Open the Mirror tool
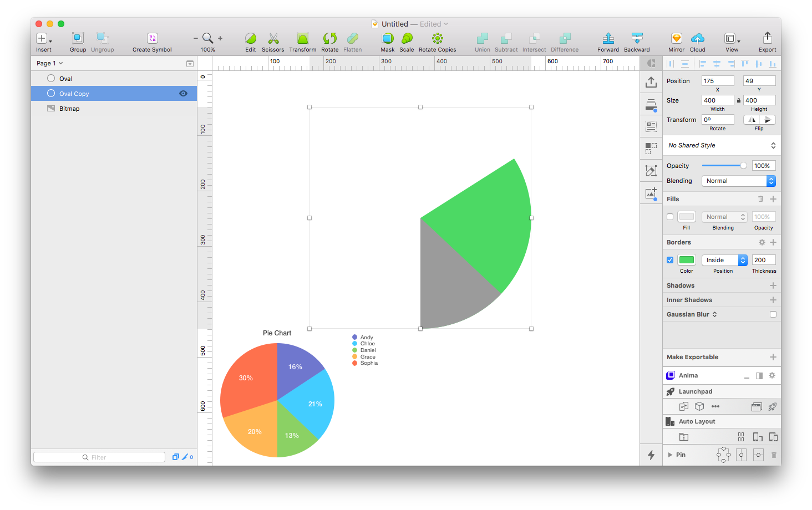 click(676, 38)
